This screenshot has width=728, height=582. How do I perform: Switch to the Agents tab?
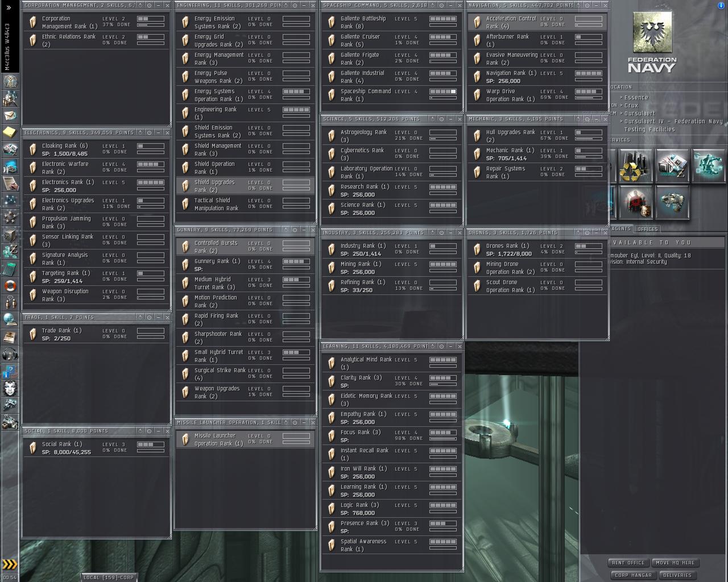click(620, 228)
